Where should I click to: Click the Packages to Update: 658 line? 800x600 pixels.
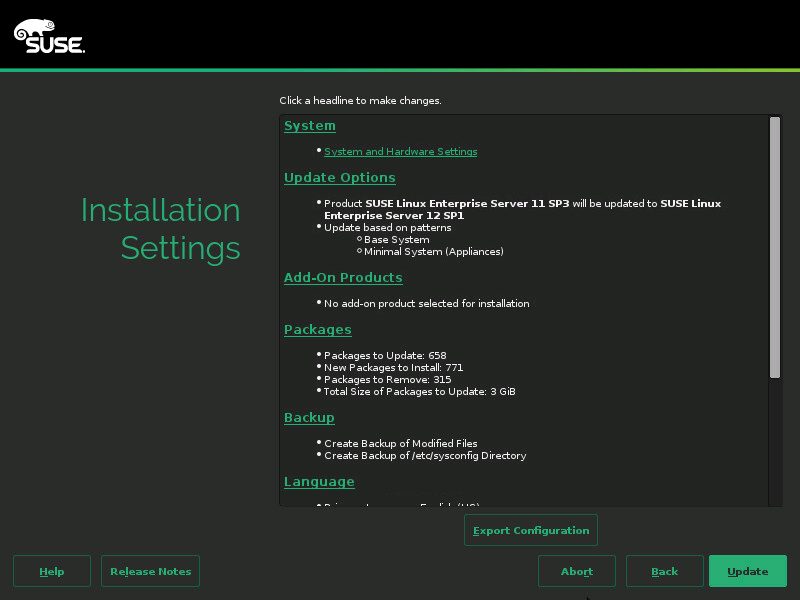click(389, 355)
